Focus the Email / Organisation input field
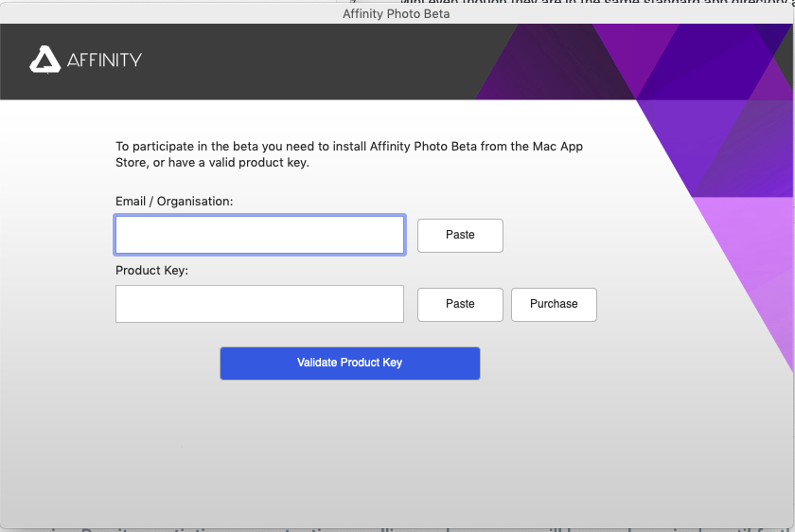This screenshot has height=532, width=795. tap(259, 235)
